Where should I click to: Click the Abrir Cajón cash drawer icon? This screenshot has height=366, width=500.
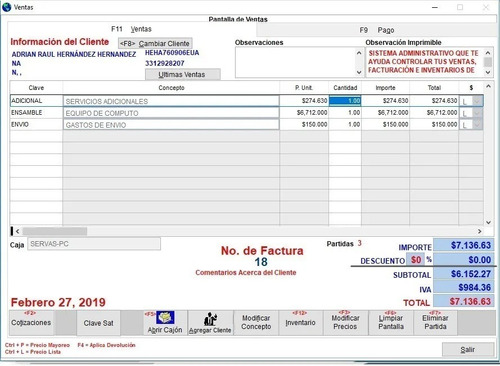(165, 317)
